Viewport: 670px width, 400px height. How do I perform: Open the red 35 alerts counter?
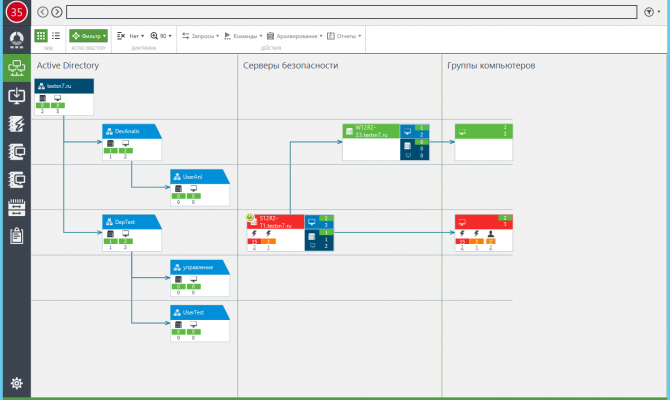(16, 12)
